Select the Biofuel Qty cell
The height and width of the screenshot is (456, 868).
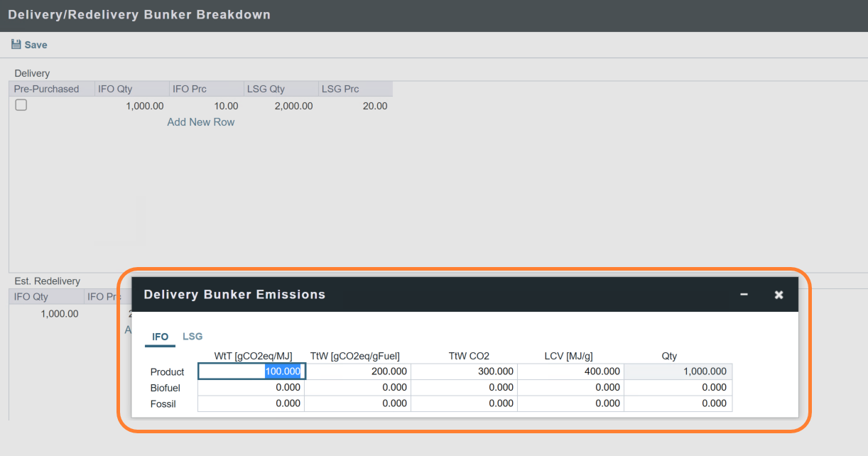[678, 388]
